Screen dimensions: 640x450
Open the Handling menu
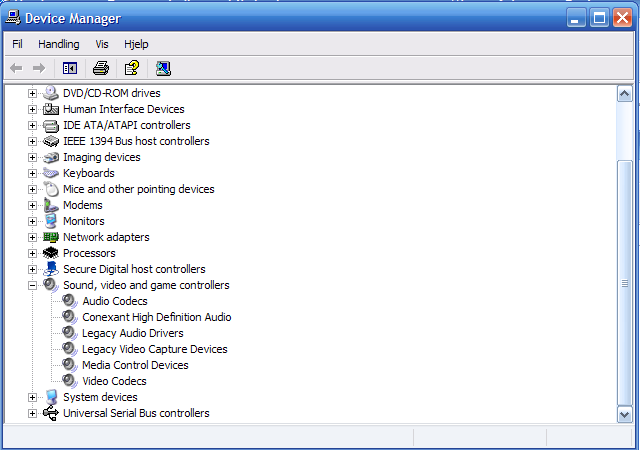pos(59,44)
